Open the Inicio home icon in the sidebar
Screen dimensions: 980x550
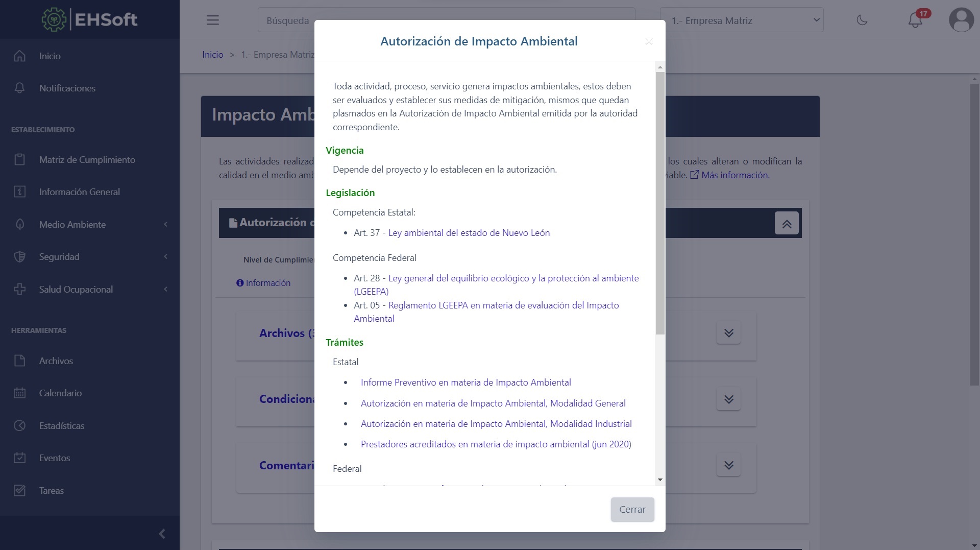pyautogui.click(x=19, y=56)
